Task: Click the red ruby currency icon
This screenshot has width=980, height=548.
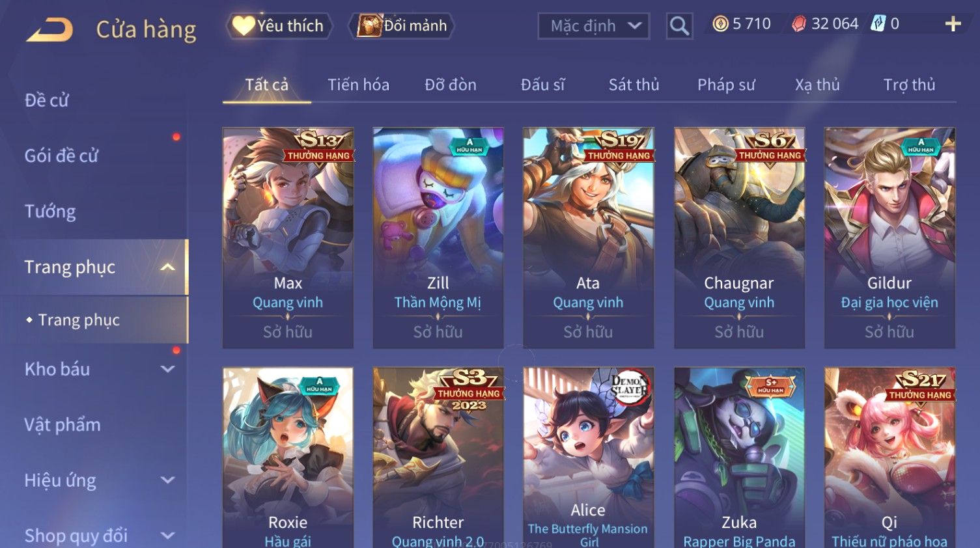Action: [x=799, y=24]
